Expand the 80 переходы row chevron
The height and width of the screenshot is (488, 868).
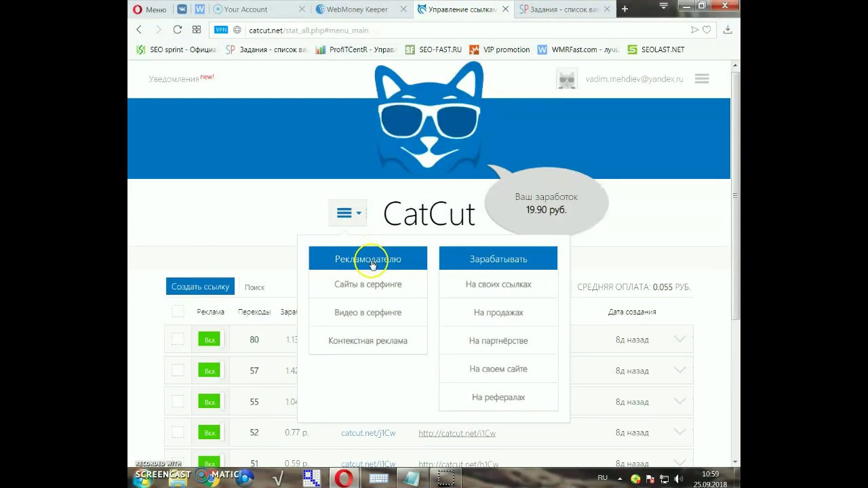click(x=679, y=339)
